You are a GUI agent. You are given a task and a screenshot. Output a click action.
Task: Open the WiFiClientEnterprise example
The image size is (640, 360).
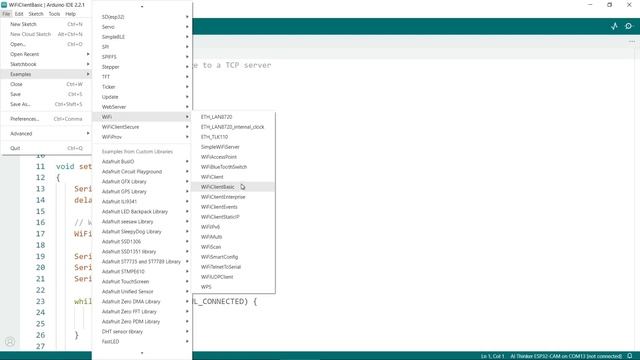tap(233, 197)
